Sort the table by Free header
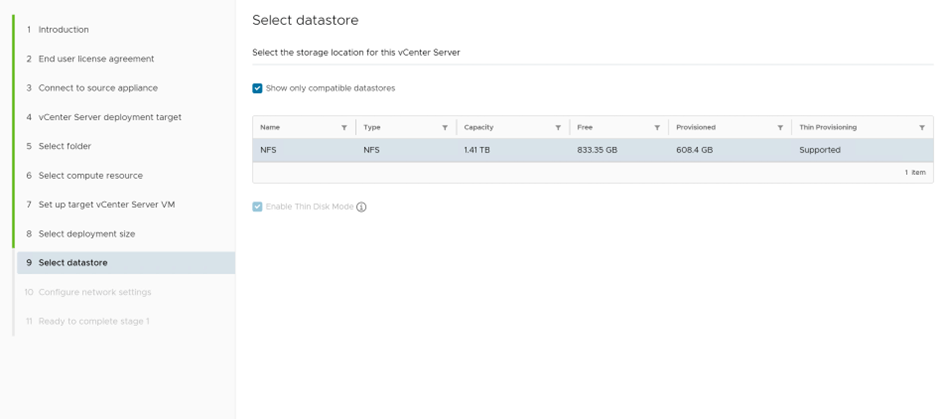Screen dimensions: 940x419 (585, 128)
